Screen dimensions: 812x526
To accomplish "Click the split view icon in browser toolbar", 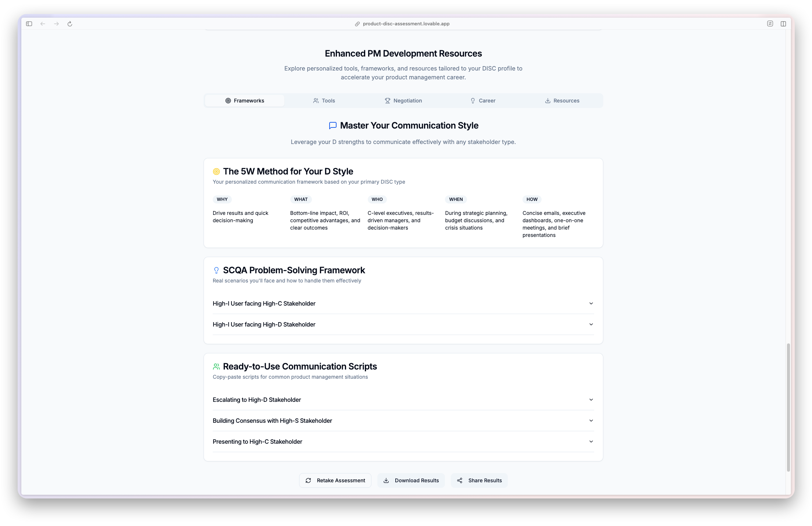I will pyautogui.click(x=783, y=24).
